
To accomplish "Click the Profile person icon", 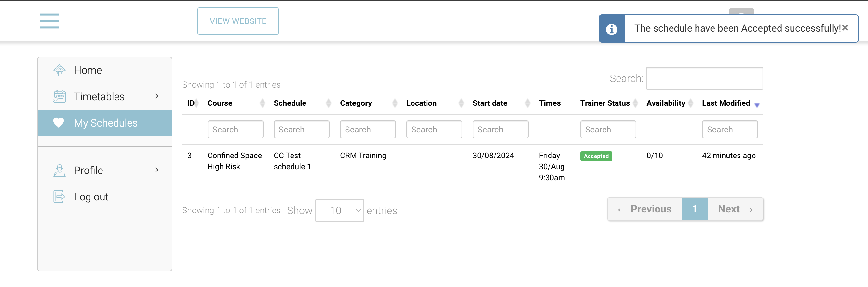I will click(59, 171).
